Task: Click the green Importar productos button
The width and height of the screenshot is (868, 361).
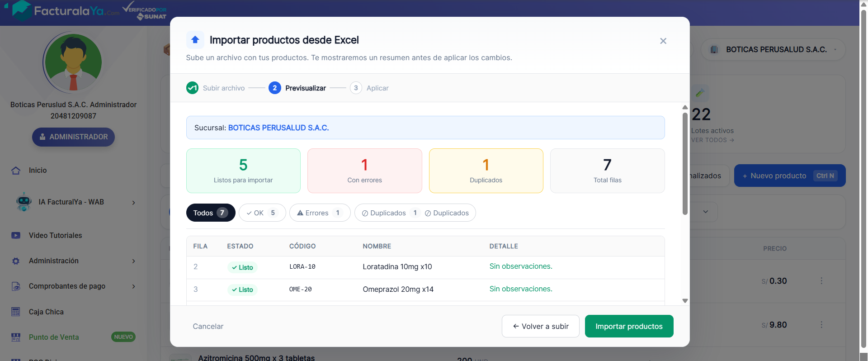Action: tap(629, 326)
